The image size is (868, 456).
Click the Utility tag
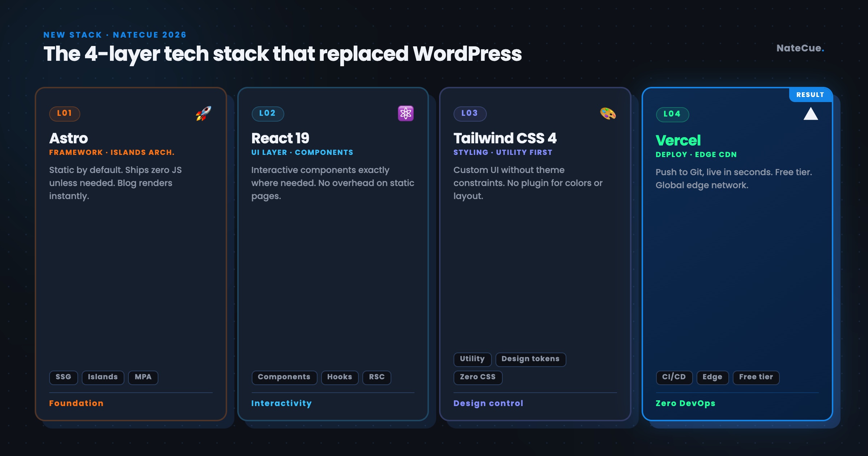pyautogui.click(x=472, y=359)
